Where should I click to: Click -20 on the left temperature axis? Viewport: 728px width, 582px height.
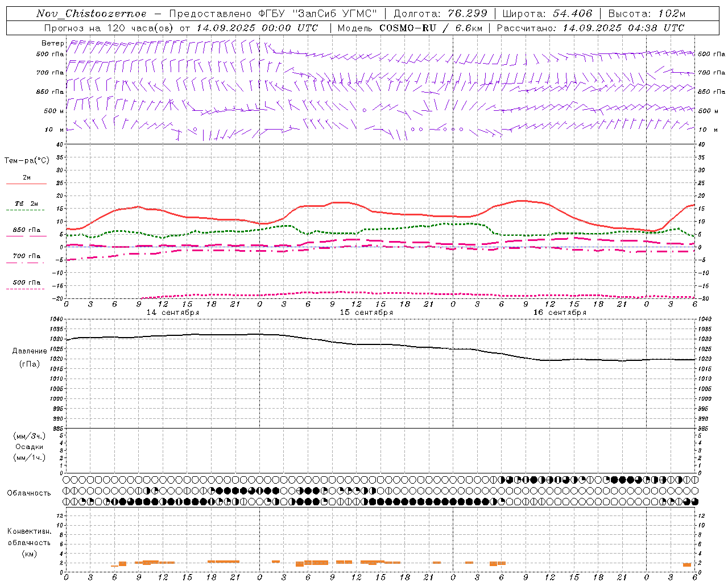[59, 298]
